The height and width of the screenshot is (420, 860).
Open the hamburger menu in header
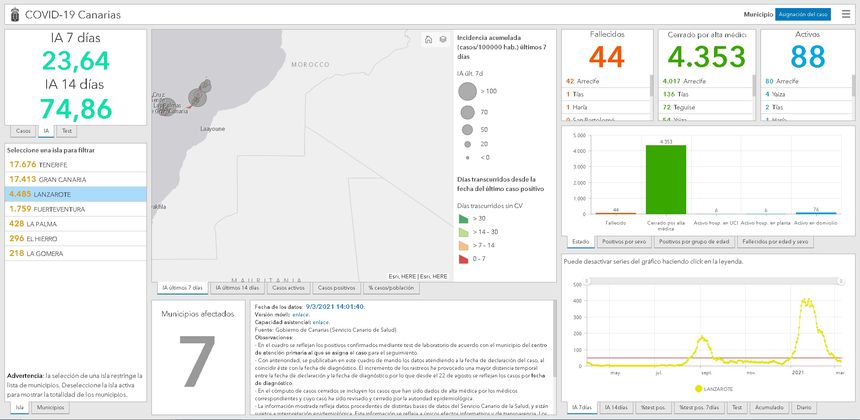coord(845,14)
